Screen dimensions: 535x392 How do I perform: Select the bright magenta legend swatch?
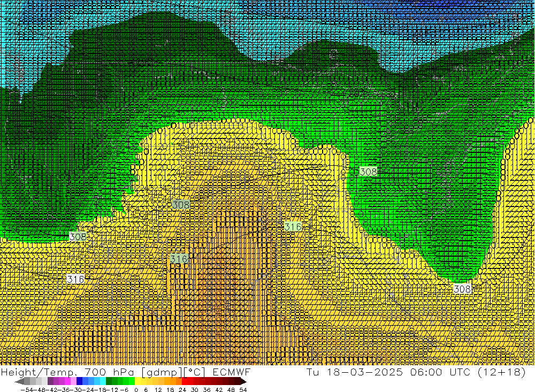click(68, 381)
